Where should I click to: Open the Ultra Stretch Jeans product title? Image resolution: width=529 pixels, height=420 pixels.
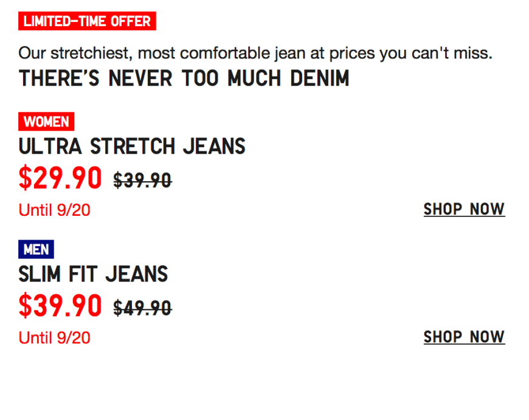[x=132, y=146]
